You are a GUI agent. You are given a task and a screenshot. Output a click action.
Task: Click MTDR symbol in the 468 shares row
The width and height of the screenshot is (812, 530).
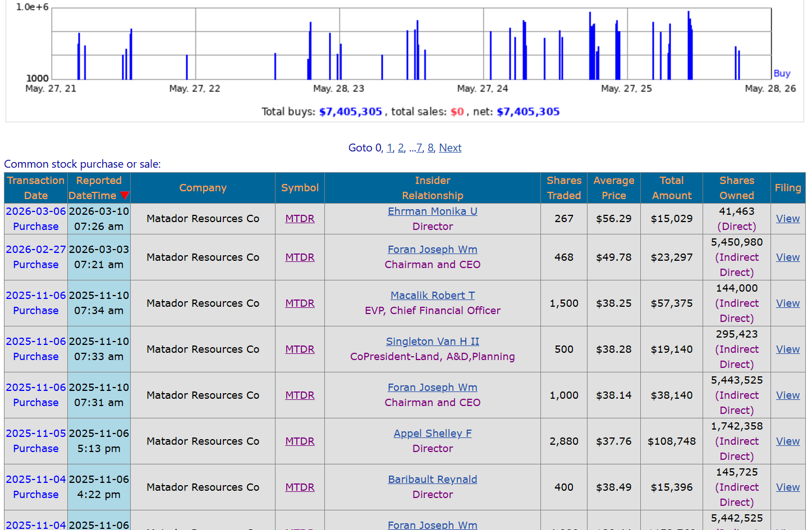tap(300, 257)
